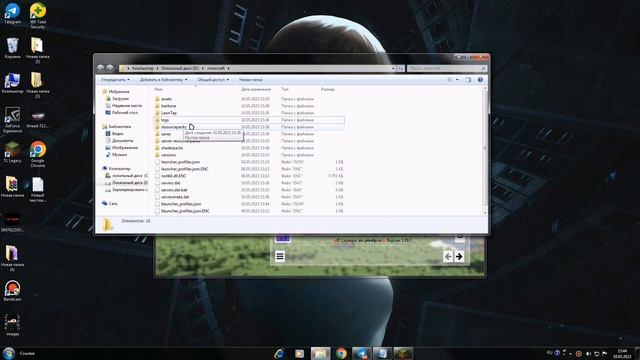Open Internet Explorer from the taskbar
This screenshot has width=640, height=360.
tap(279, 353)
